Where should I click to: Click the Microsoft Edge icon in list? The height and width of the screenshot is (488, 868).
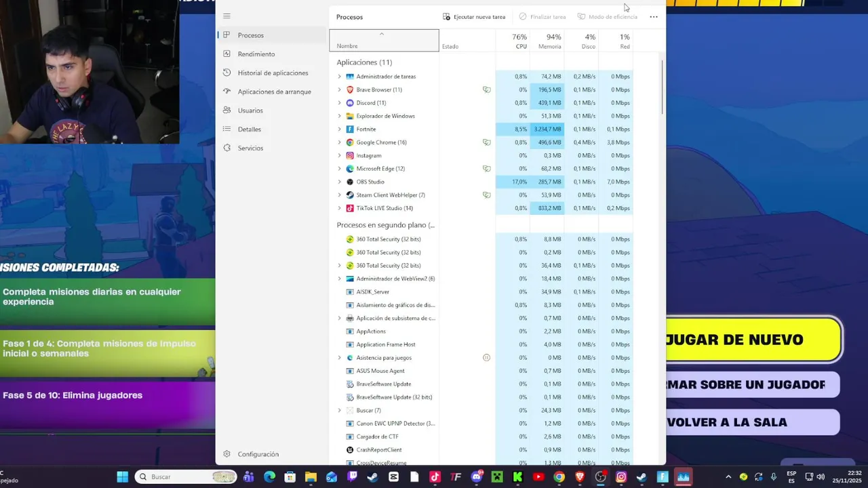tap(350, 169)
